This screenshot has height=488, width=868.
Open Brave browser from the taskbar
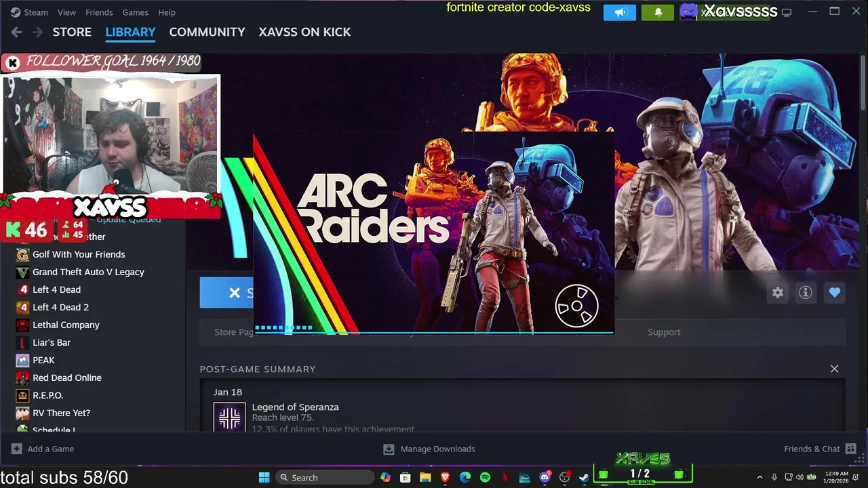point(445,477)
